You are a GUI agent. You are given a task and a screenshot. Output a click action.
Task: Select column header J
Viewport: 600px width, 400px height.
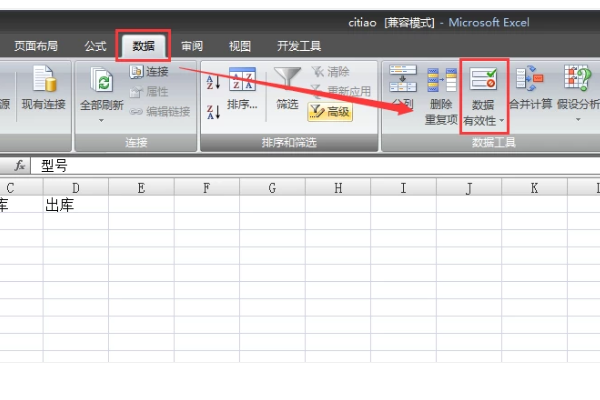pos(469,188)
